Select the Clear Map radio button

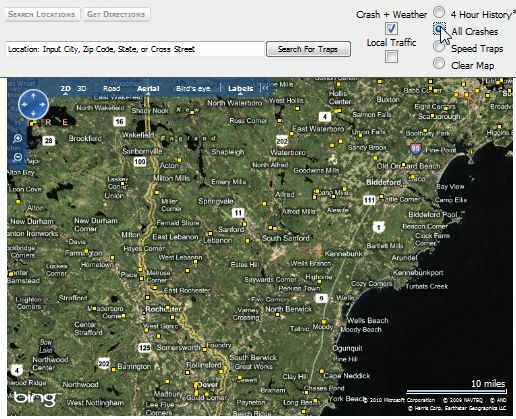pyautogui.click(x=439, y=63)
